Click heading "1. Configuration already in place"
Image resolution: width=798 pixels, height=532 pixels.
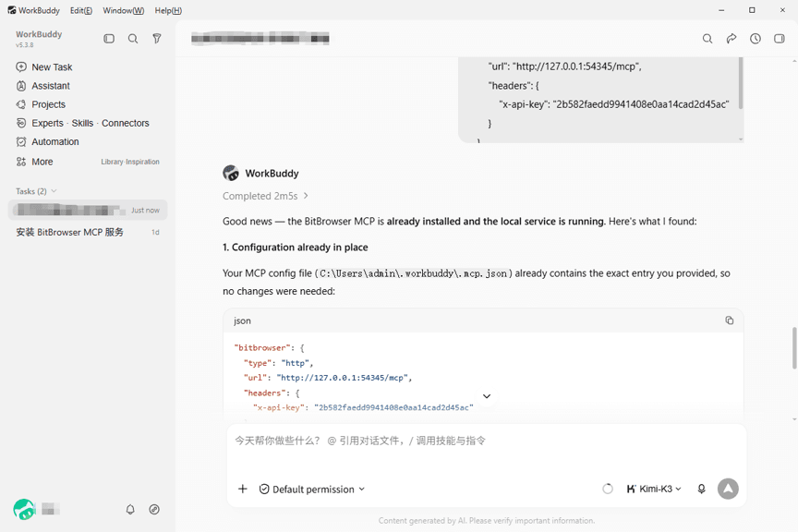tap(296, 248)
